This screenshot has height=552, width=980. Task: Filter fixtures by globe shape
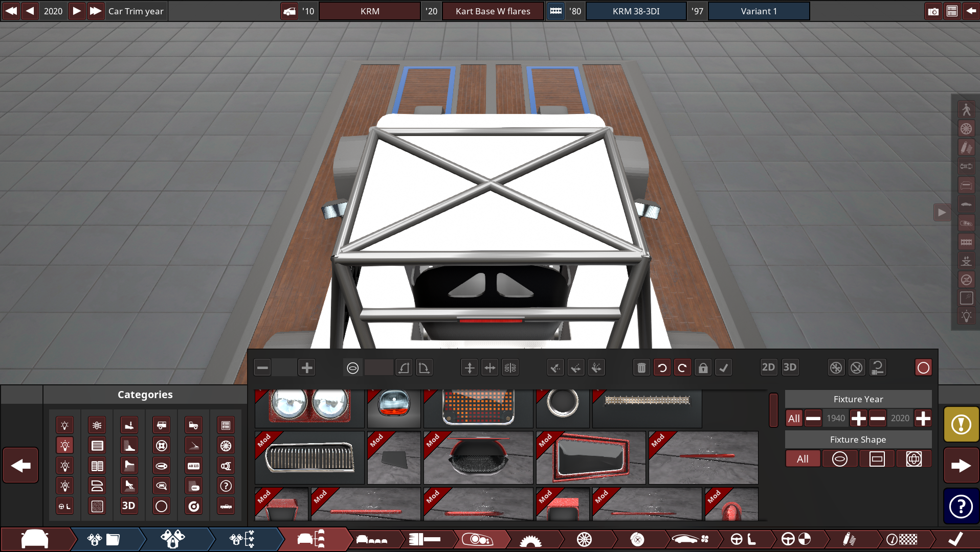(914, 459)
